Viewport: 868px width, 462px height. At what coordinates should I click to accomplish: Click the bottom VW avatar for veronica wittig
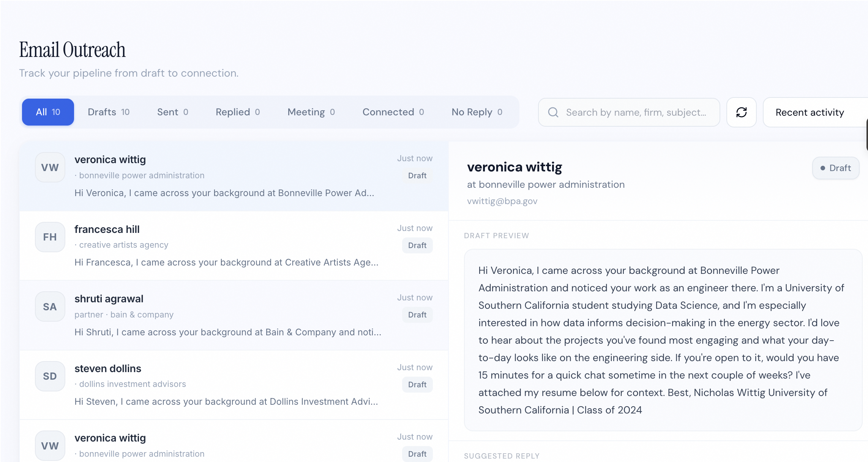tap(50, 445)
